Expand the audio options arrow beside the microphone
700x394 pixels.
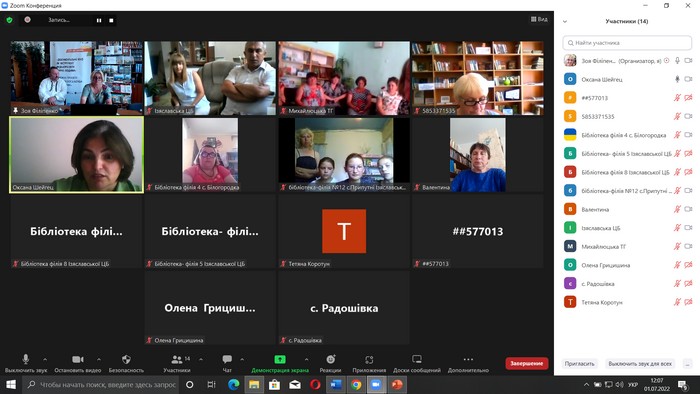(45, 359)
